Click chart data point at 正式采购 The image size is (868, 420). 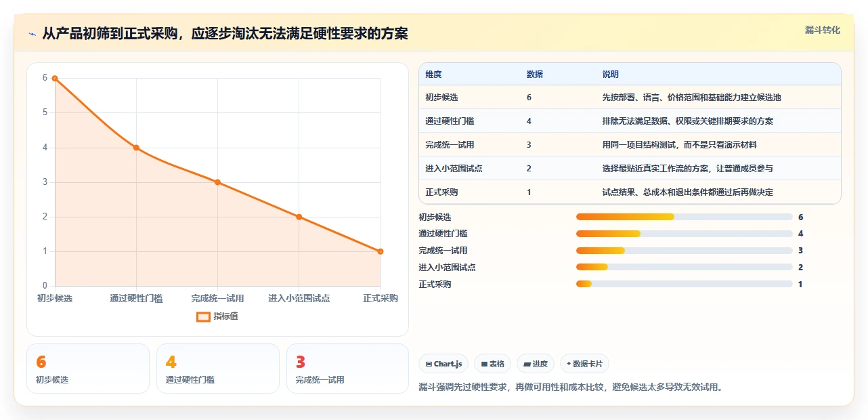[x=381, y=251]
